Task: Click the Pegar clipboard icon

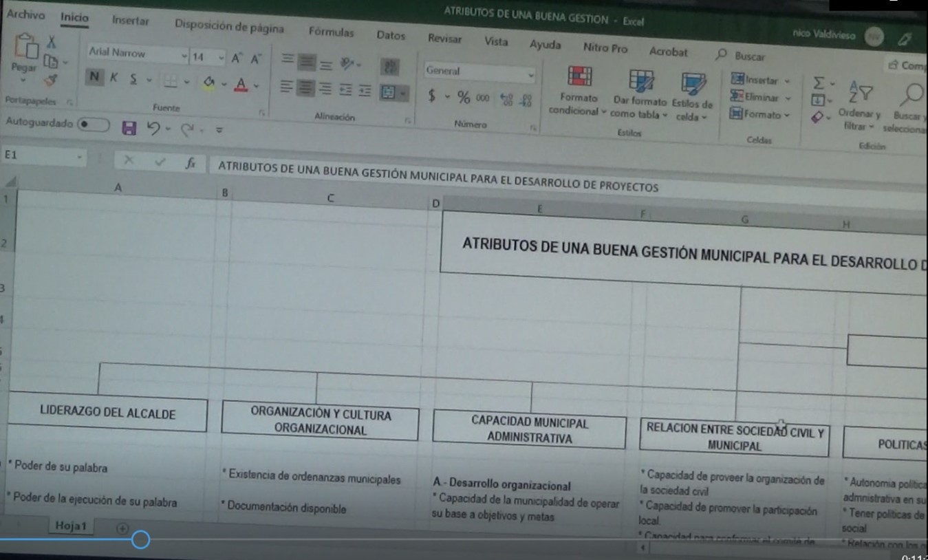Action: (25, 47)
